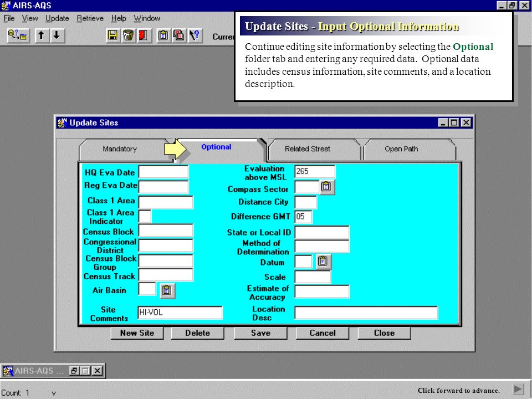Click the Location Desc field
Viewport: 532px width, 399px height.
(366, 313)
